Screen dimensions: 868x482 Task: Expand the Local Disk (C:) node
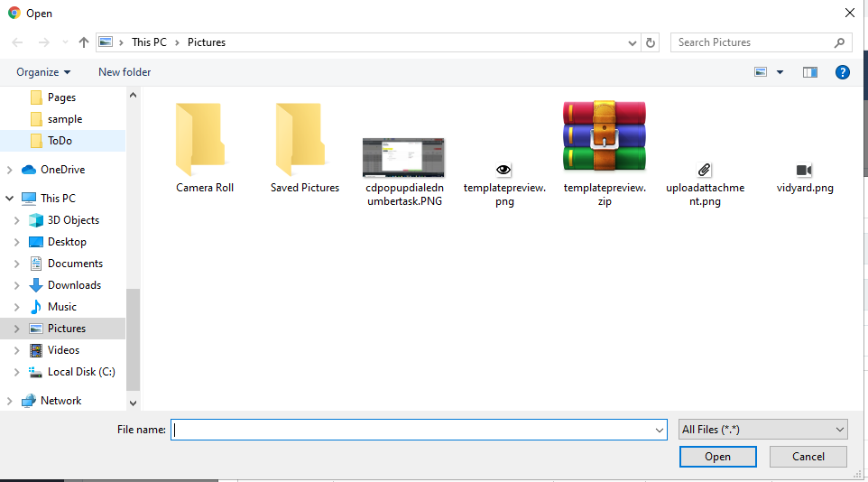click(x=16, y=372)
